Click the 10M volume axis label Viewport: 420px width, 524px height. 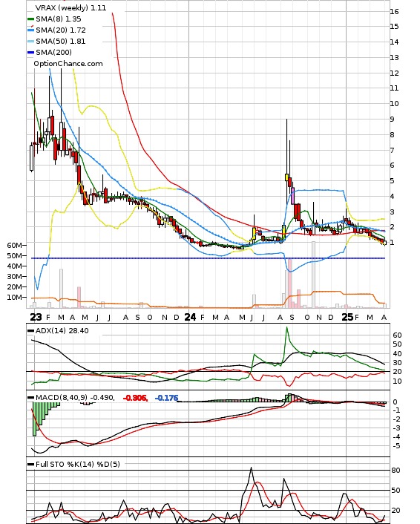coord(15,297)
